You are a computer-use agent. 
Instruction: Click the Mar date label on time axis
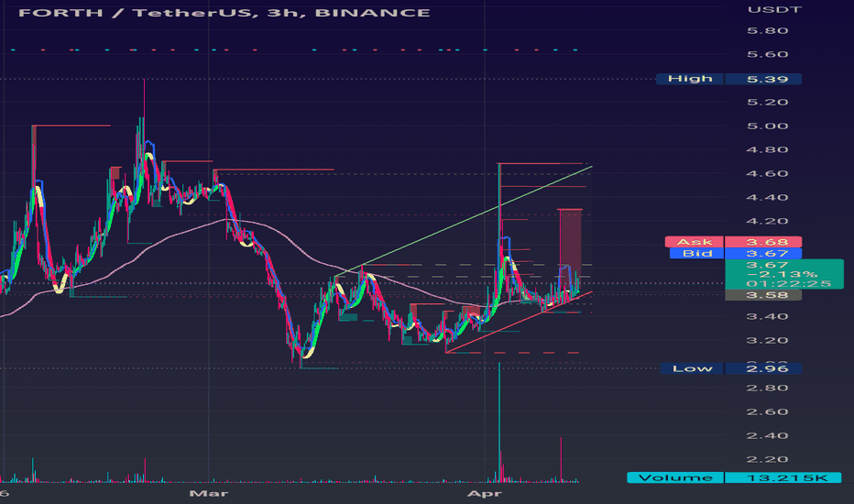[x=209, y=493]
